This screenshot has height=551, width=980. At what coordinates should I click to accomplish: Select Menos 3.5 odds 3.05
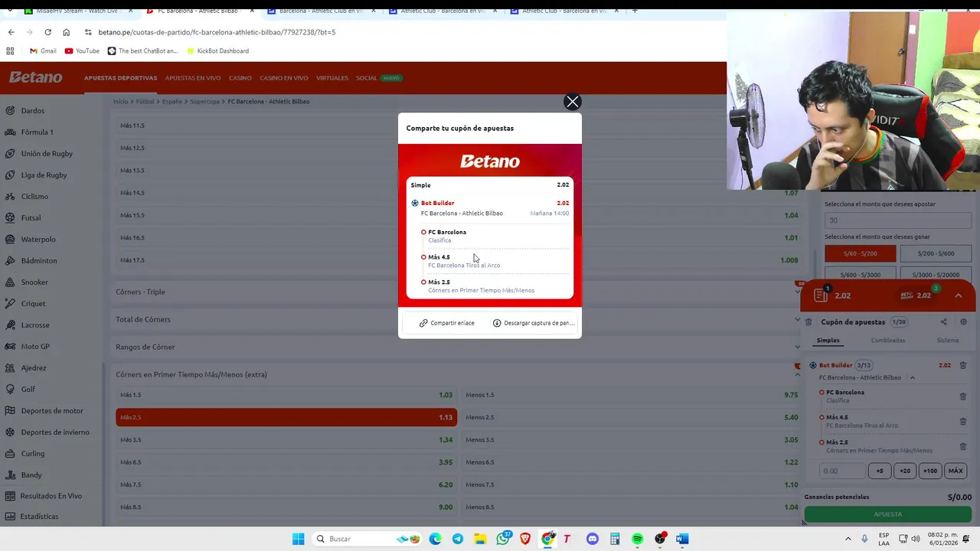pos(632,439)
